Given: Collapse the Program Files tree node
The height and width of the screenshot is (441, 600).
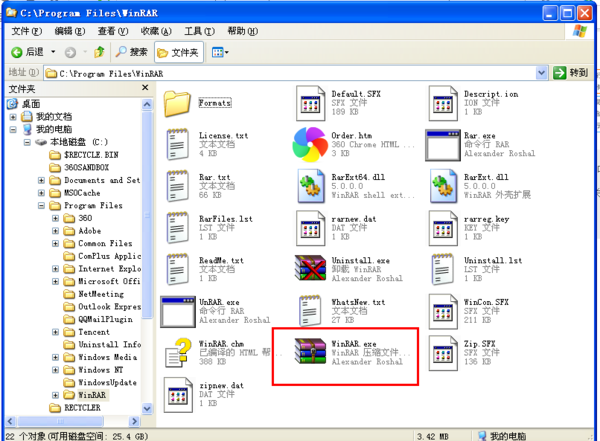Looking at the screenshot, I should [41, 206].
